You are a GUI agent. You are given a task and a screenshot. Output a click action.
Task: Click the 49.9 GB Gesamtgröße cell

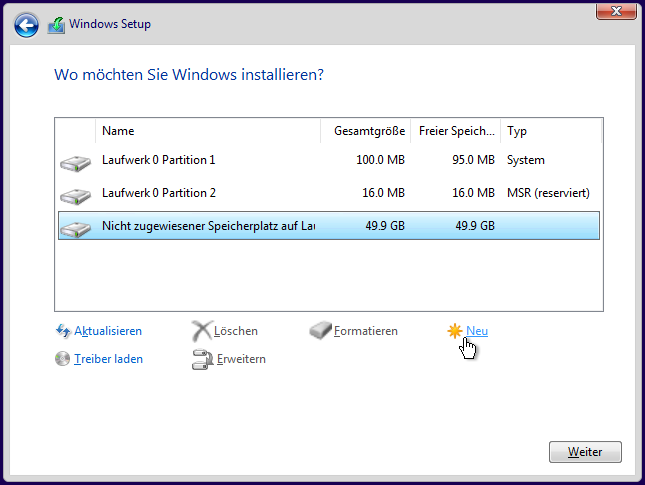(385, 225)
